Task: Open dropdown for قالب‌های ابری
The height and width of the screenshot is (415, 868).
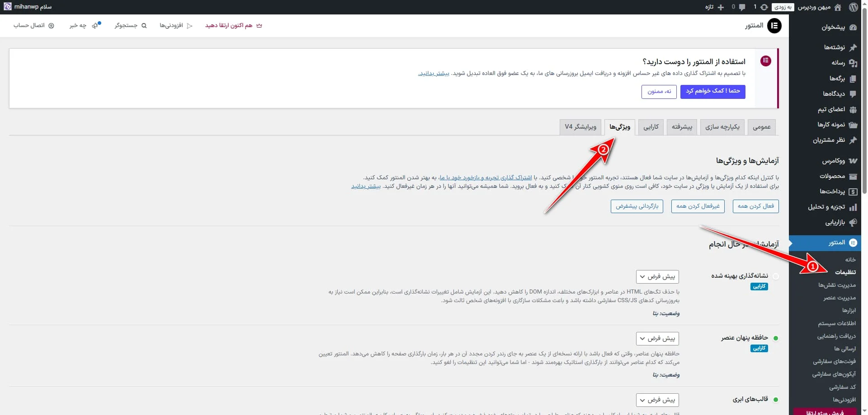Action: (657, 400)
